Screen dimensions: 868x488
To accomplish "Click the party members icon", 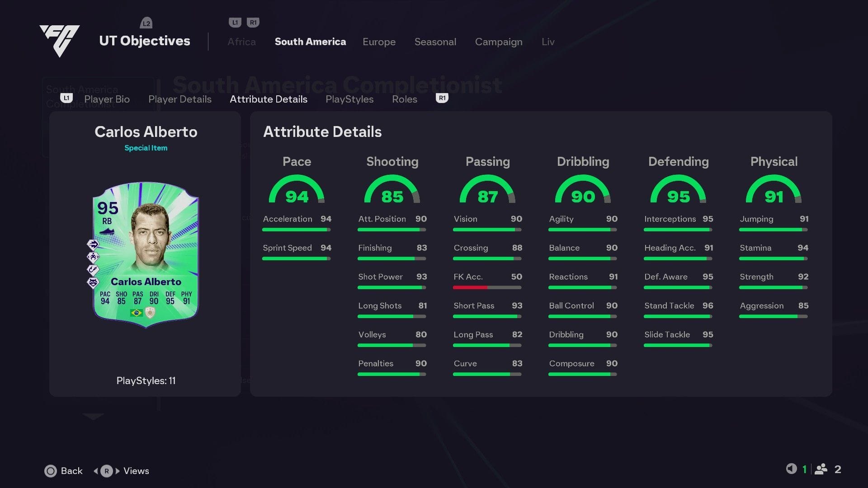I will [821, 469].
